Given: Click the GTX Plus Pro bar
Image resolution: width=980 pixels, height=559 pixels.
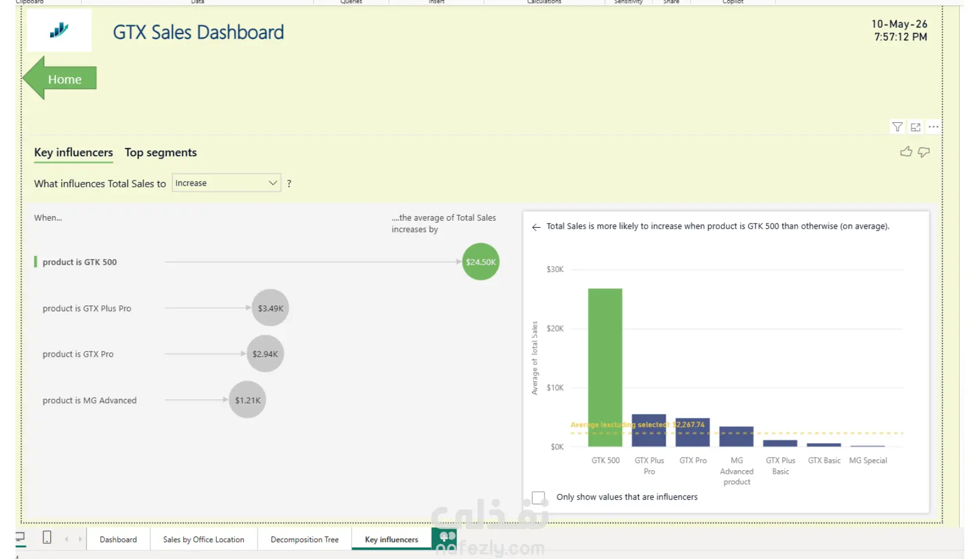Looking at the screenshot, I should click(x=649, y=430).
